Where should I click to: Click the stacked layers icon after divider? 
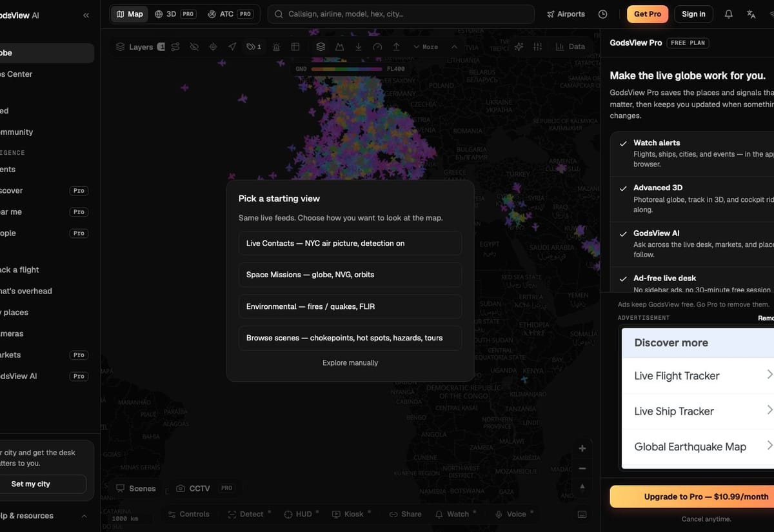321,47
